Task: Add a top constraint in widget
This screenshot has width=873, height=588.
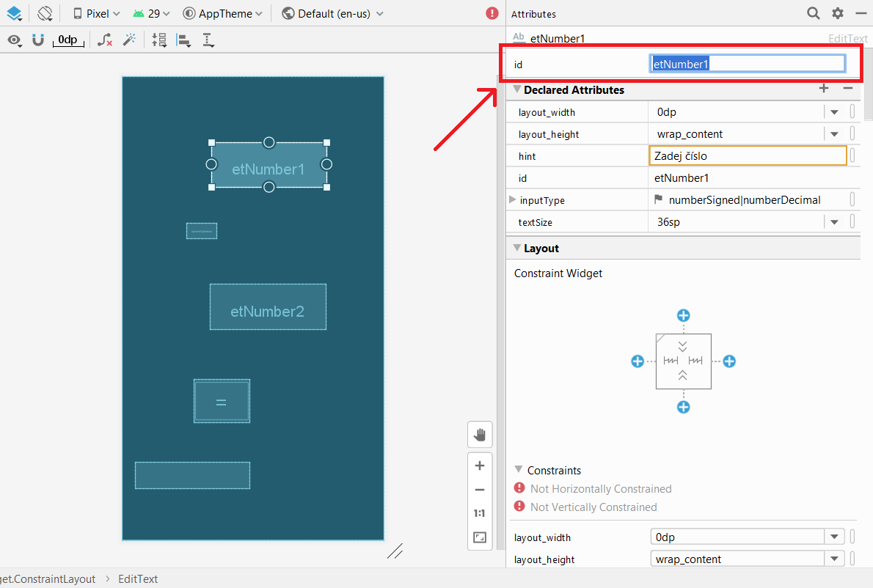Action: [683, 315]
